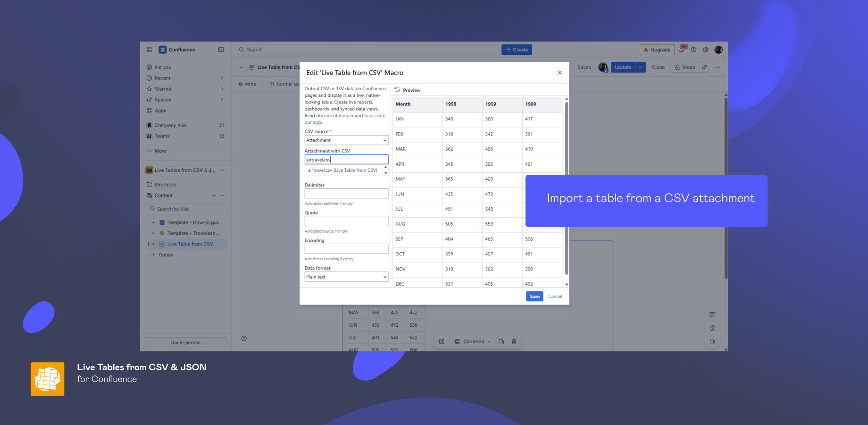Open the More menu in the sidebar
This screenshot has width=868, height=425.
point(159,151)
